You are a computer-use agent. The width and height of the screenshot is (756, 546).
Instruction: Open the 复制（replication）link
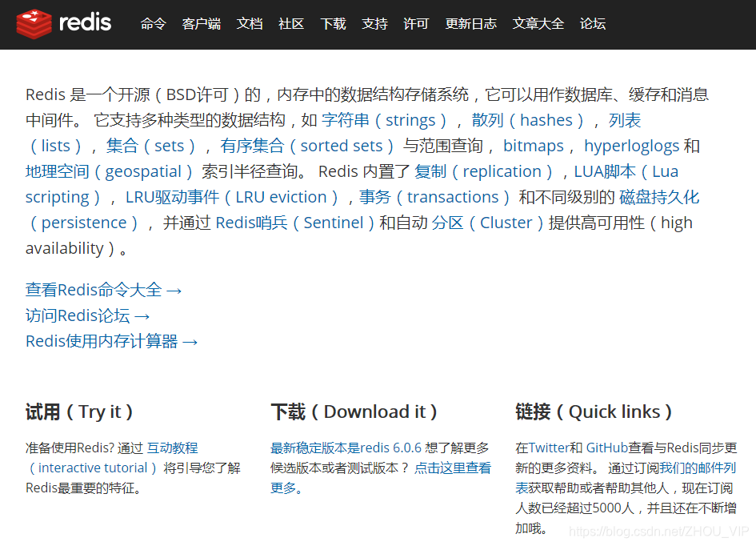(483, 171)
